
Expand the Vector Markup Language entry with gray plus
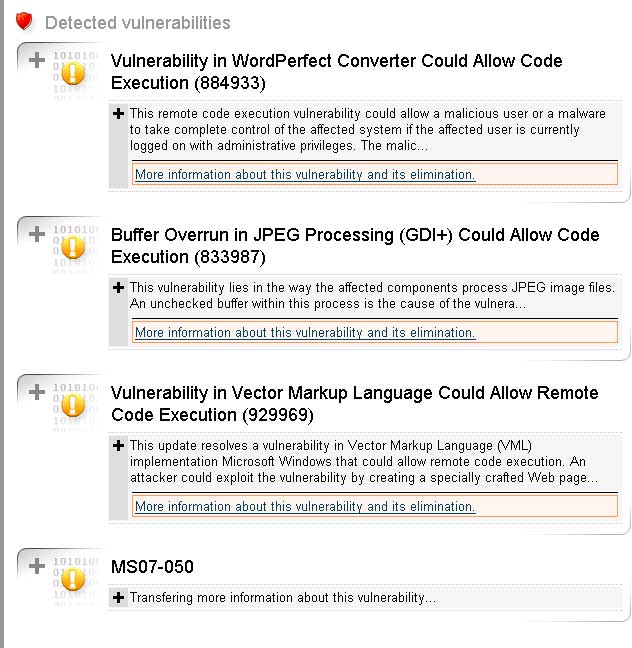click(x=37, y=392)
